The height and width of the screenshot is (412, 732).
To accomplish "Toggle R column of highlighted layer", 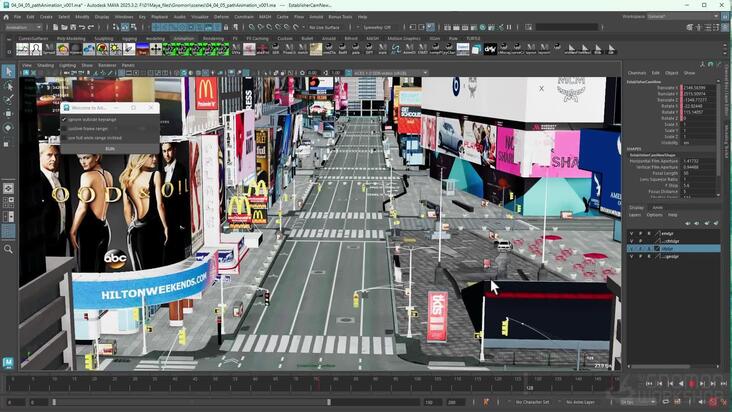I will click(x=649, y=249).
